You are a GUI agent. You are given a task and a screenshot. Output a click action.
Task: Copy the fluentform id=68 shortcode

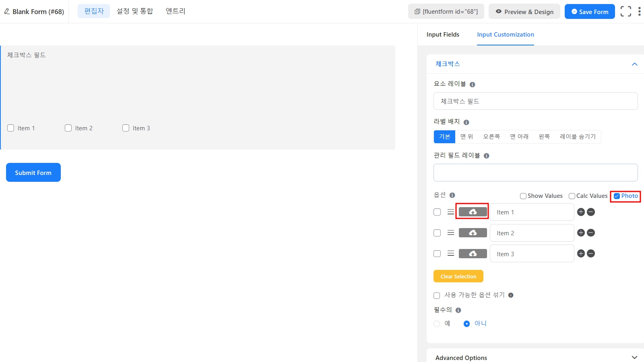(446, 12)
